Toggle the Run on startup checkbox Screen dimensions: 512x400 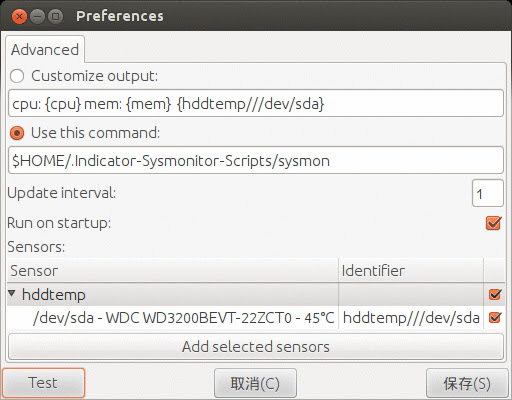[x=493, y=223]
